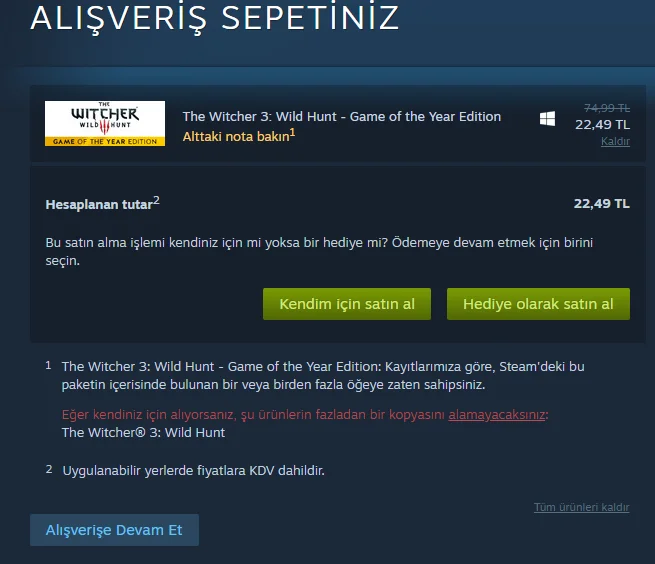655x564 pixels.
Task: Click the gift-or-self purchase question text
Action: (319, 252)
